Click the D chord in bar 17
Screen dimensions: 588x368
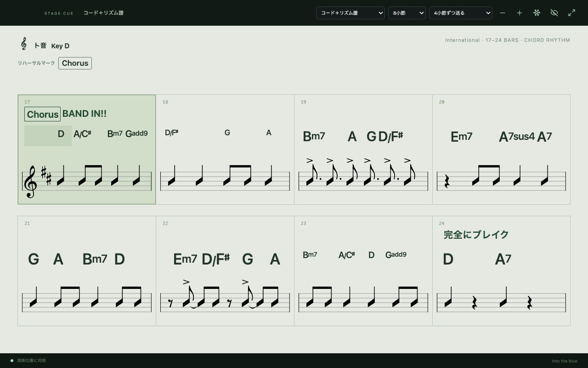(61, 134)
